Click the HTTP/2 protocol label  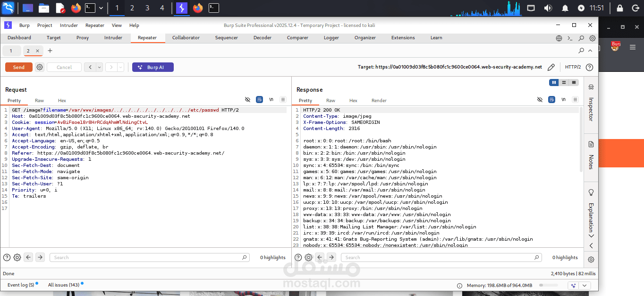(x=573, y=67)
